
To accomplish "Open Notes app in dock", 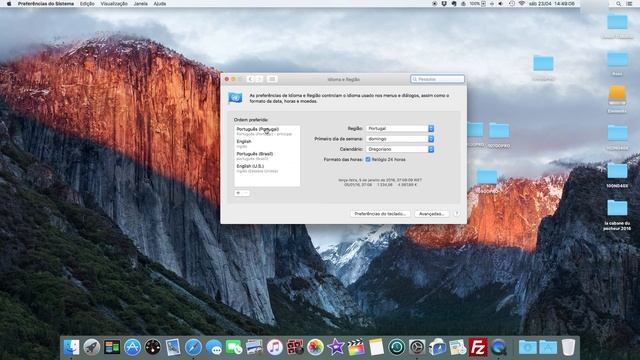I will (376, 347).
